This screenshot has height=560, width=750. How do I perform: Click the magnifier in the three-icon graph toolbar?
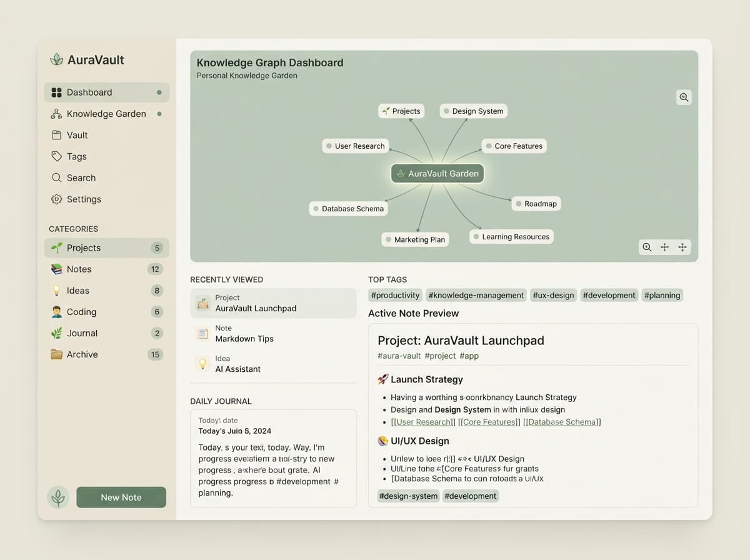(647, 247)
